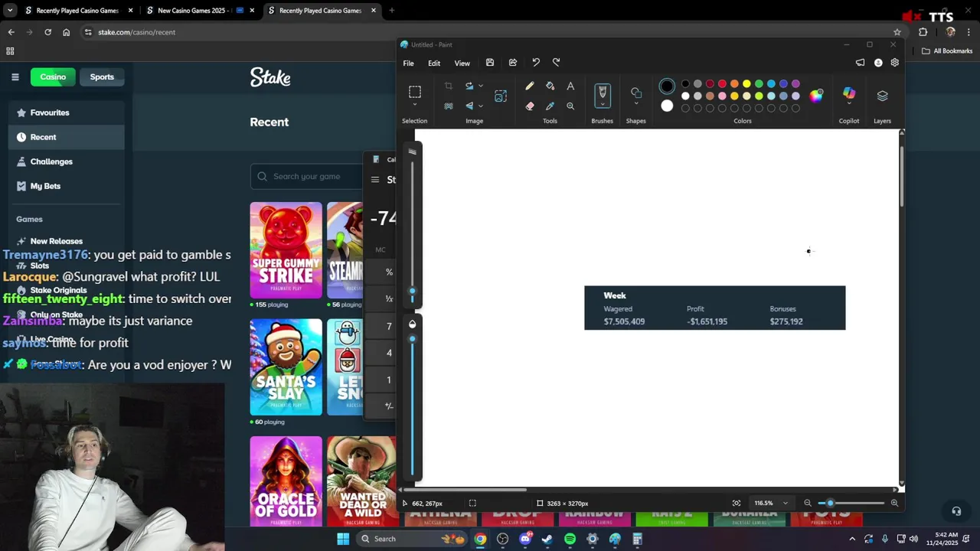Screen dimensions: 980x551
Task: Select the Magnifier tool
Action: click(570, 106)
